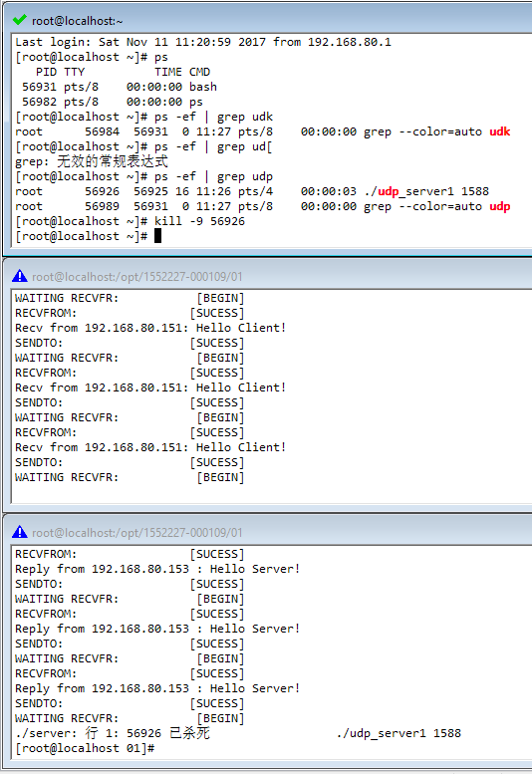This screenshot has width=532, height=774.
Task: Click the first Recv from 192.168.80.151 line
Action: 150,328
